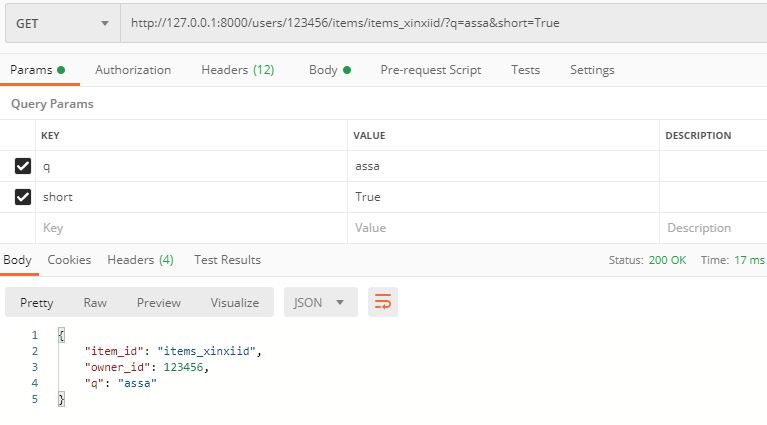The image size is (767, 425).
Task: Switch response view to Raw
Action: pyautogui.click(x=95, y=302)
